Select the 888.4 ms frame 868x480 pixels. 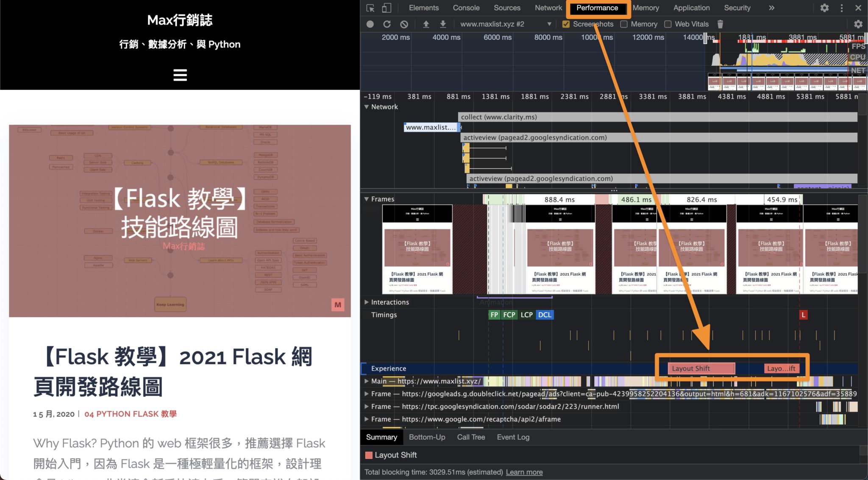[x=559, y=199]
